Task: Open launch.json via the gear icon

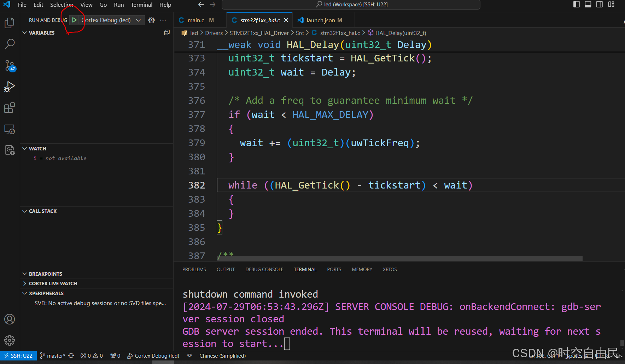Action: [151, 20]
